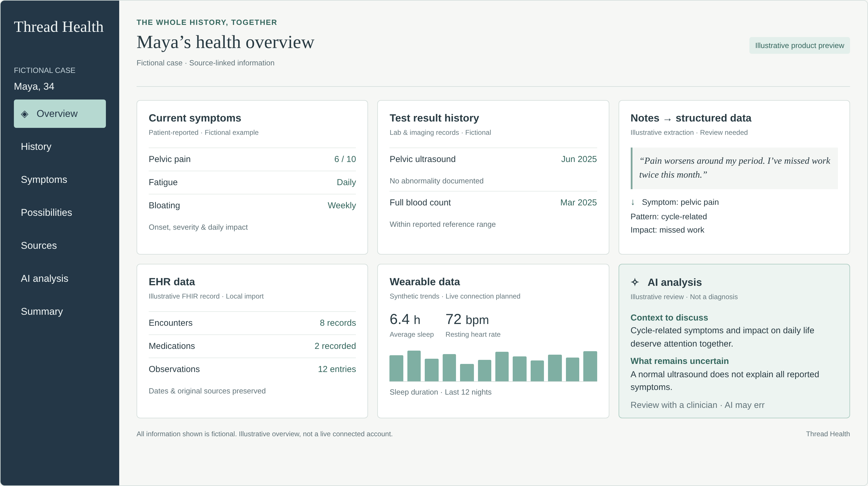
Task: Click the quoted patient note
Action: (x=734, y=168)
